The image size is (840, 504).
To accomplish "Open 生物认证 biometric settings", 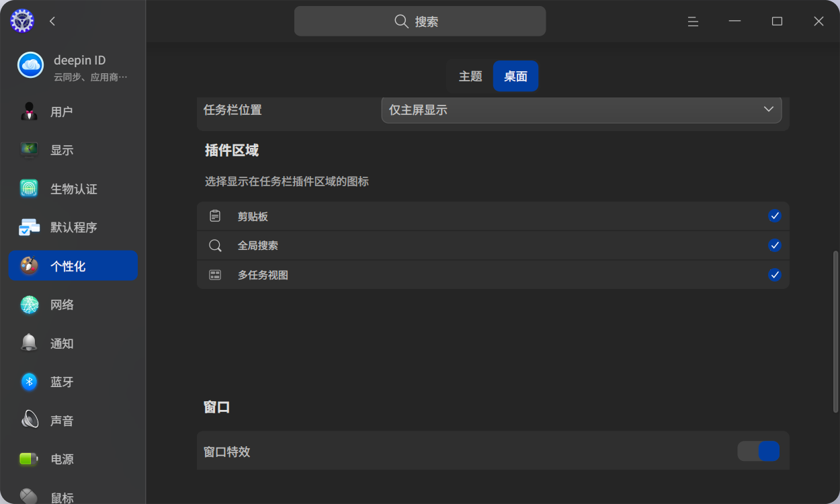I will click(x=73, y=189).
